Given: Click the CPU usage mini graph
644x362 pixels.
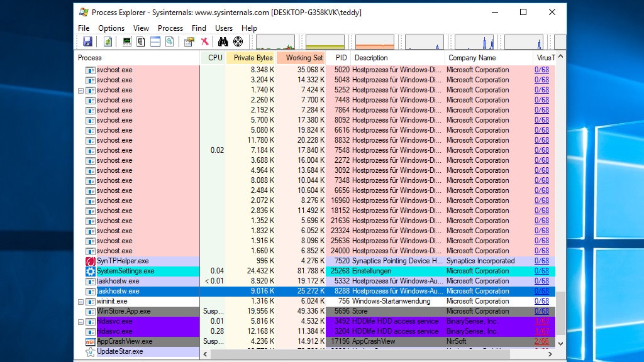Looking at the screenshot, I should click(275, 42).
